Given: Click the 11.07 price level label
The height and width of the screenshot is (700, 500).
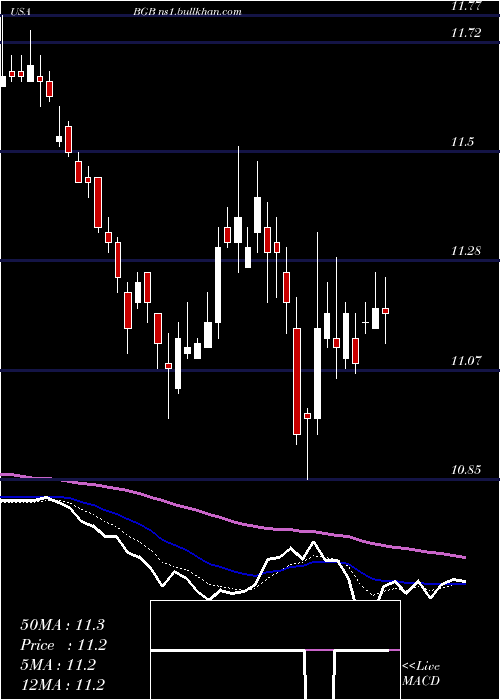Looking at the screenshot, I should [x=466, y=360].
